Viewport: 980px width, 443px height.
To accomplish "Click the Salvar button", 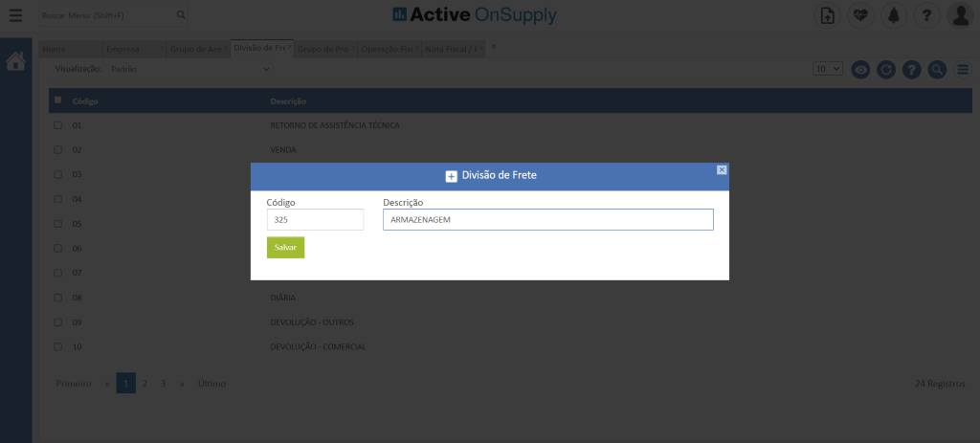I will (285, 248).
